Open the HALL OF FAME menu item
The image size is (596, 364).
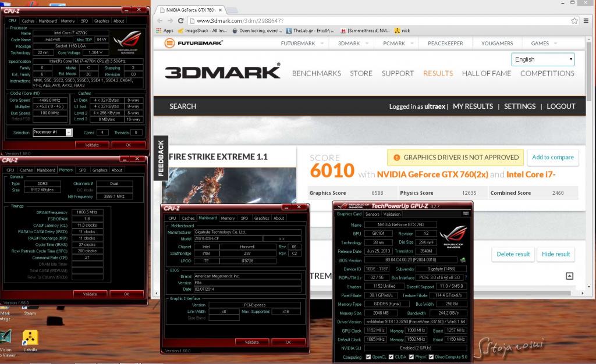487,73
